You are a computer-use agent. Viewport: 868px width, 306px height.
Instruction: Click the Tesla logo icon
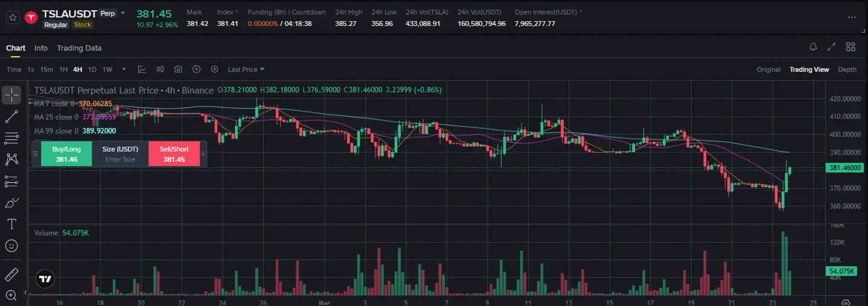click(31, 18)
